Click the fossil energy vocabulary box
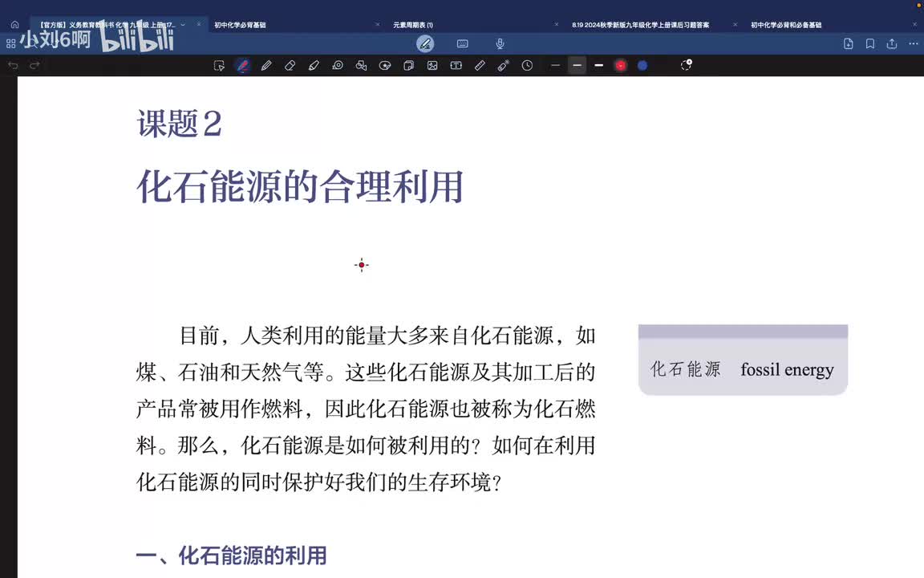 point(743,359)
